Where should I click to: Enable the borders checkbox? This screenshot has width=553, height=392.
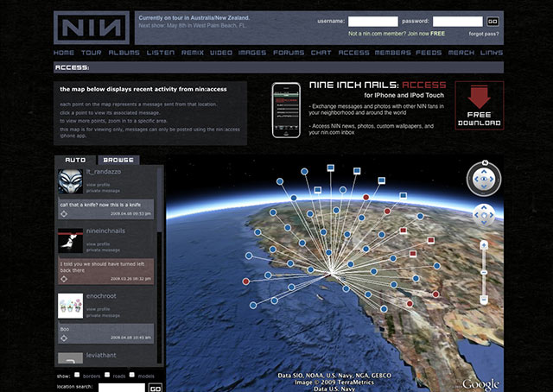[x=77, y=375]
